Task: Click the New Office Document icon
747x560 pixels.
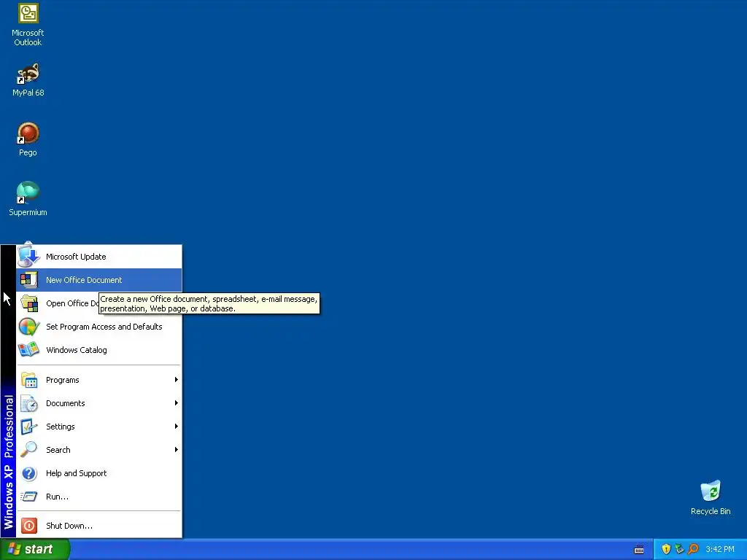Action: (28, 280)
